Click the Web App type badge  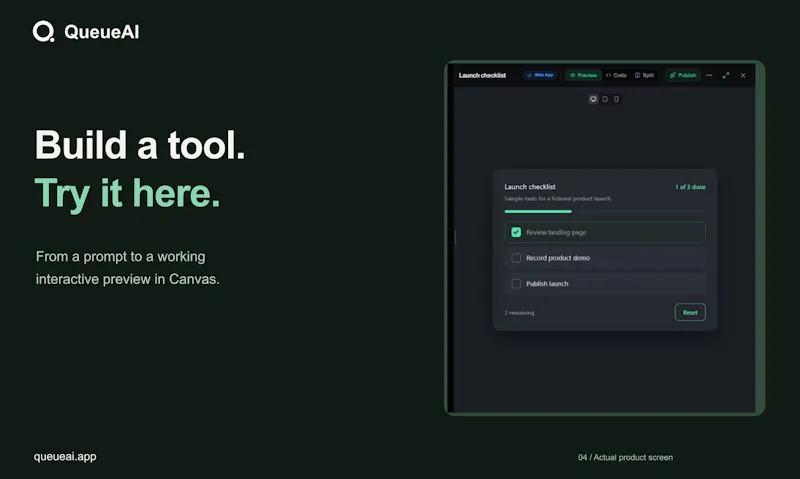[540, 75]
